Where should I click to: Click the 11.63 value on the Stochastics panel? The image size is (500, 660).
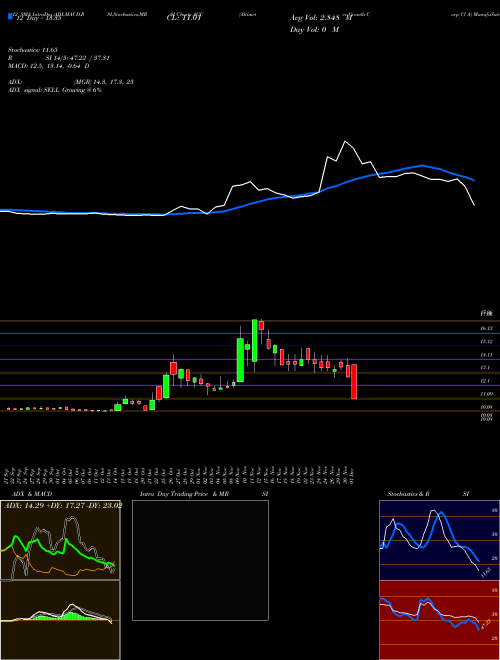tap(486, 573)
